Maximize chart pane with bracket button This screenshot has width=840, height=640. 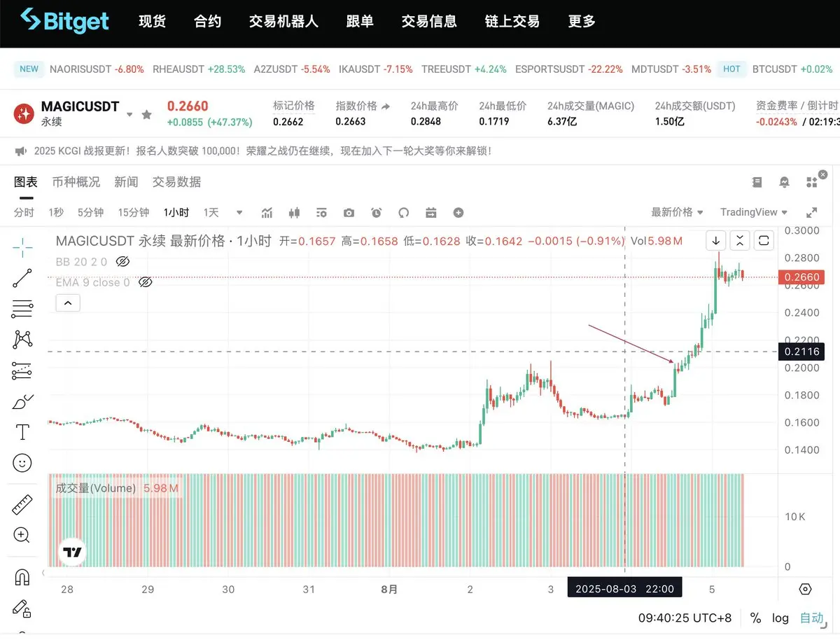pos(764,240)
